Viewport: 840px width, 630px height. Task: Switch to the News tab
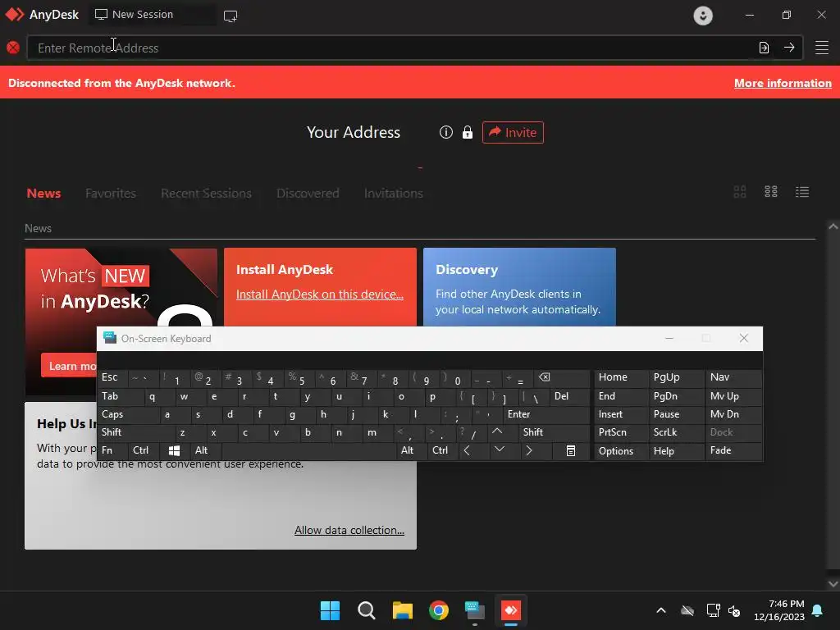pyautogui.click(x=44, y=194)
